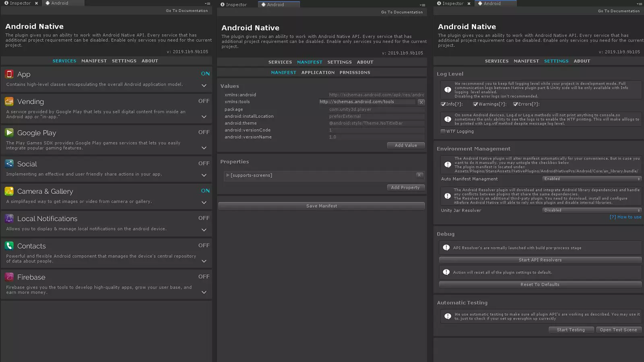Click the Start Testing button
The height and width of the screenshot is (362, 644).
click(x=571, y=330)
